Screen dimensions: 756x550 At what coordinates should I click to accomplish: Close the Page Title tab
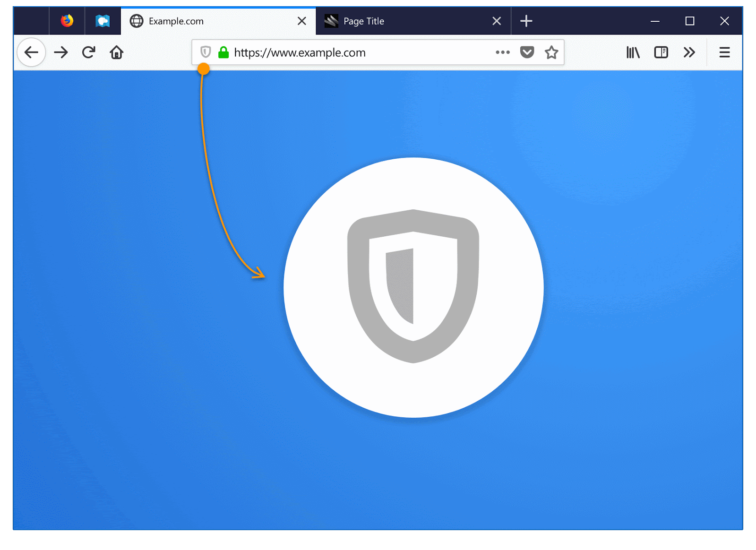[496, 21]
